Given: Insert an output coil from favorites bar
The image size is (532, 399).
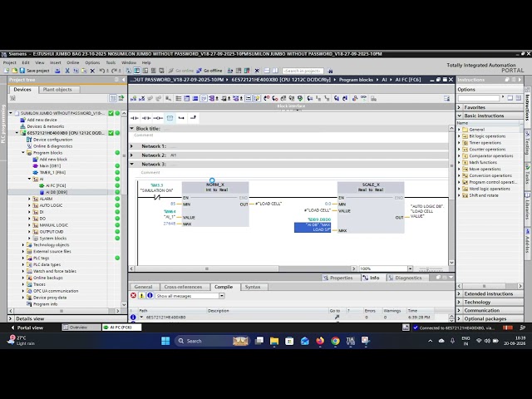Looking at the screenshot, I should coord(158,118).
